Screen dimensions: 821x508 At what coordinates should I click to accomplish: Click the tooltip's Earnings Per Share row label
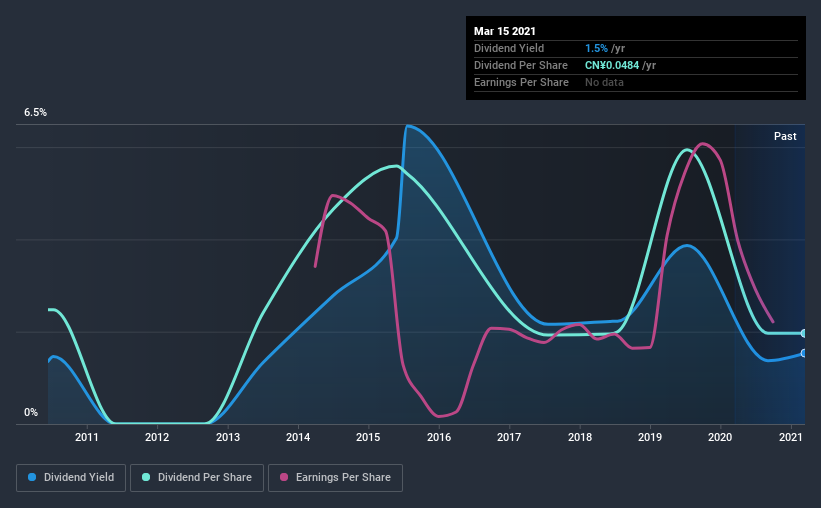[x=522, y=82]
